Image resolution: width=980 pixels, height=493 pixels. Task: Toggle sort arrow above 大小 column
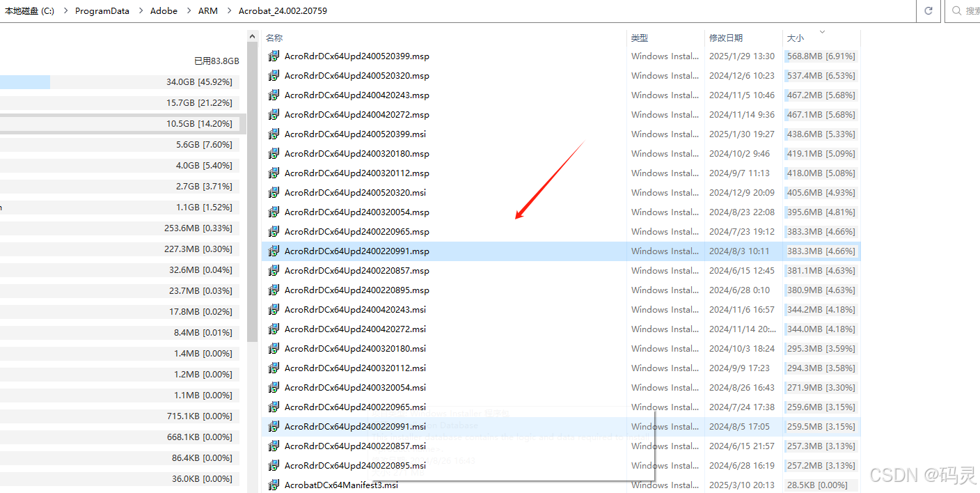tap(823, 31)
